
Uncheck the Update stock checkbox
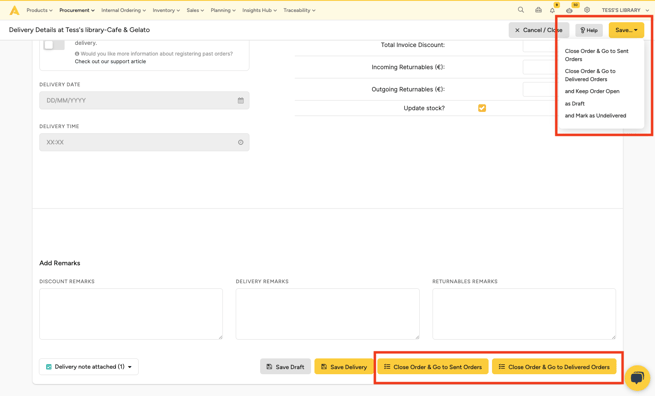pos(482,108)
